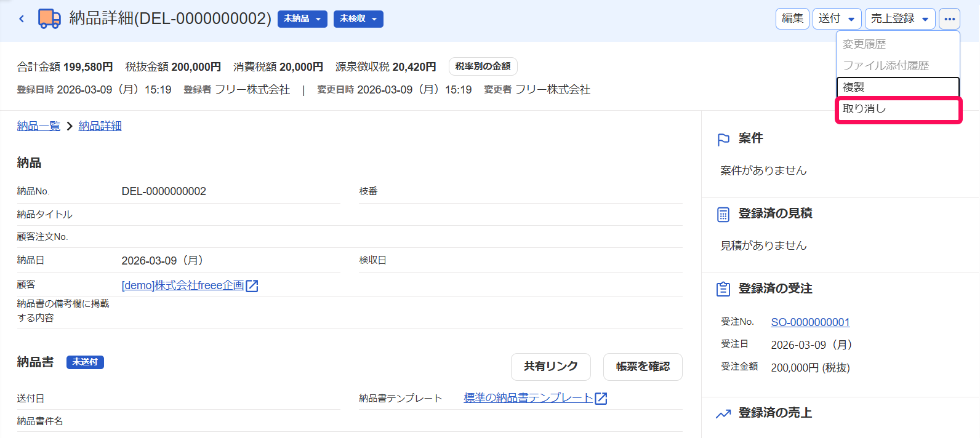The width and height of the screenshot is (980, 438).
Task: Click the 登録済の売上 section heading
Action: point(775,413)
